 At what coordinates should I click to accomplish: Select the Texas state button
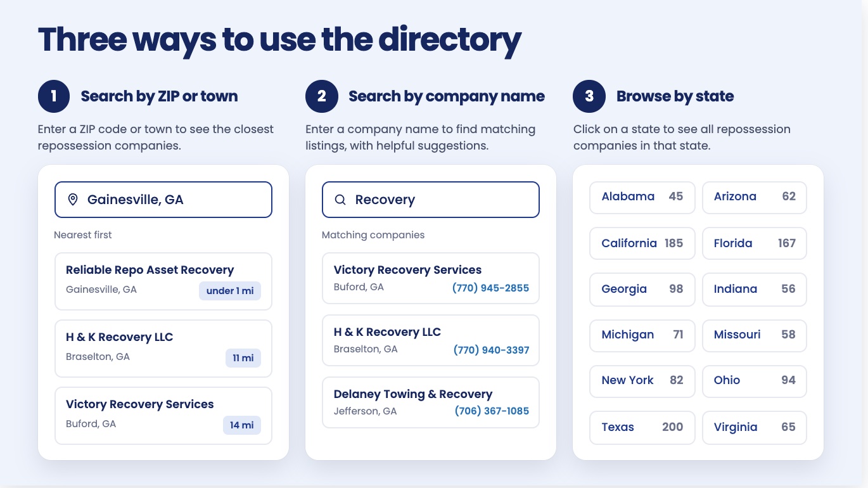coord(642,427)
